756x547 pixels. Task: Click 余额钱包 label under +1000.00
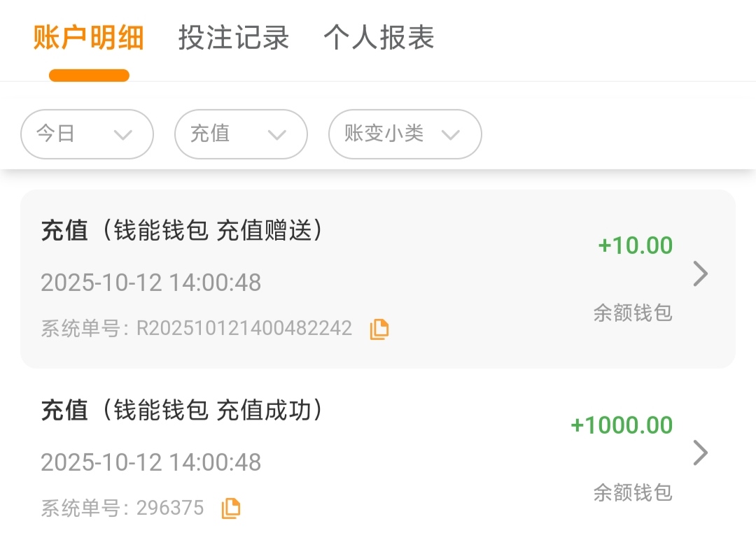pos(633,492)
